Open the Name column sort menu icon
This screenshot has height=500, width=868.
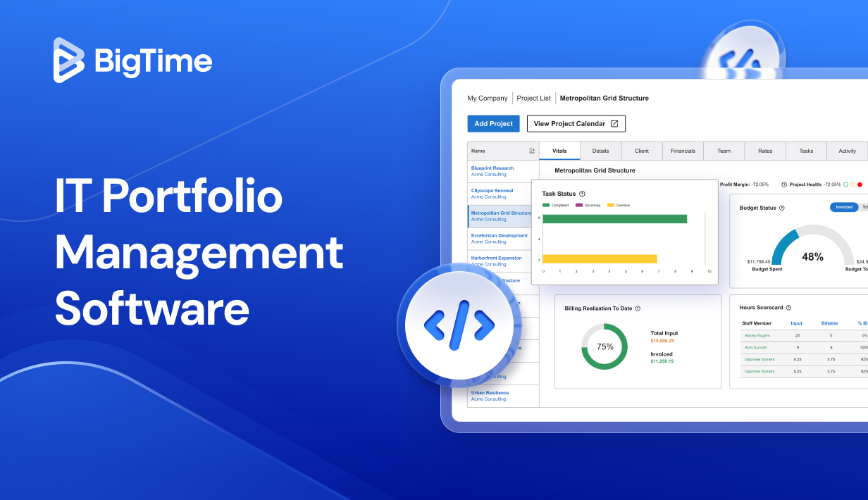tap(532, 151)
